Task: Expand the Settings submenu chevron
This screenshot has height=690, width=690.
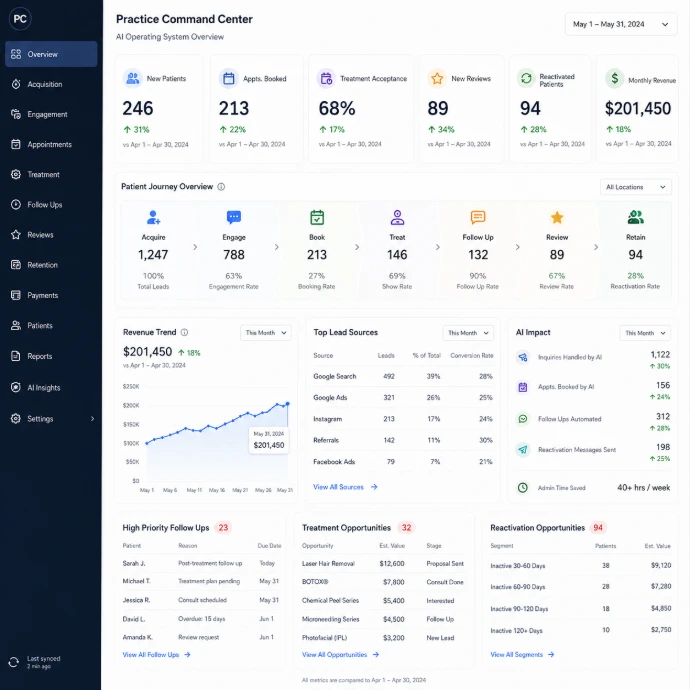Action: pos(92,418)
